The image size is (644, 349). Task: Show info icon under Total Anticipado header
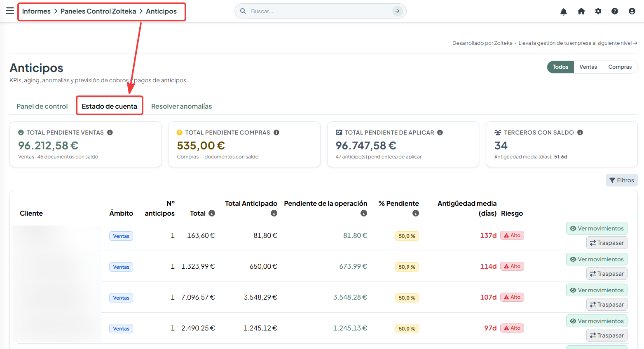click(274, 213)
